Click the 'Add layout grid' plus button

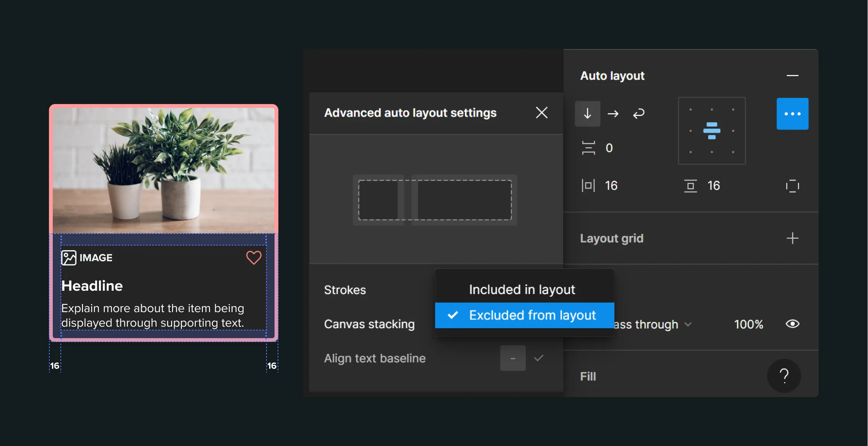[x=792, y=238]
